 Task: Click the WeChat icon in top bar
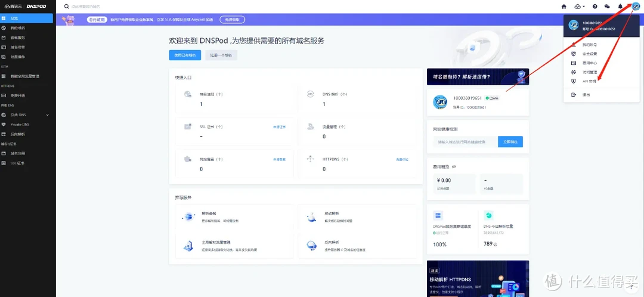(607, 7)
